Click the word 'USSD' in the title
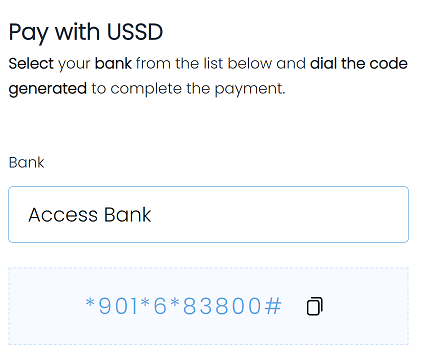 click(x=135, y=32)
